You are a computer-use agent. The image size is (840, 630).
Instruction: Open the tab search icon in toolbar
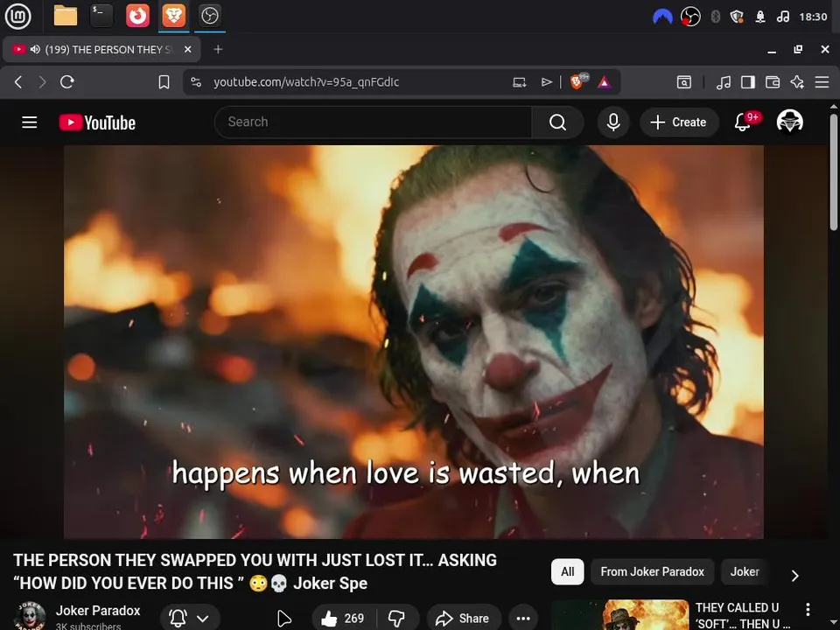[x=684, y=82]
